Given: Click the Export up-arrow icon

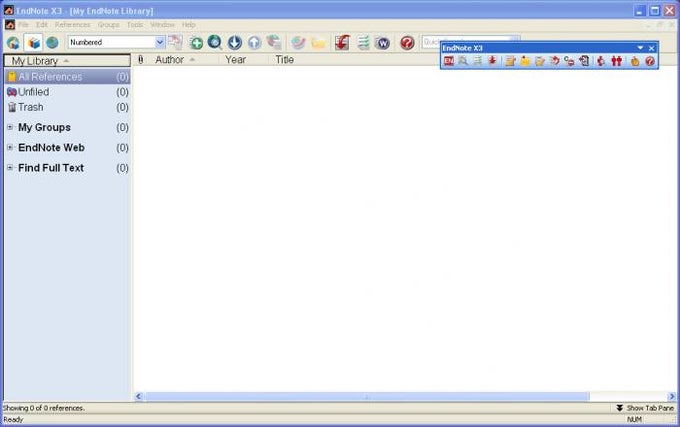Looking at the screenshot, I should pos(255,42).
